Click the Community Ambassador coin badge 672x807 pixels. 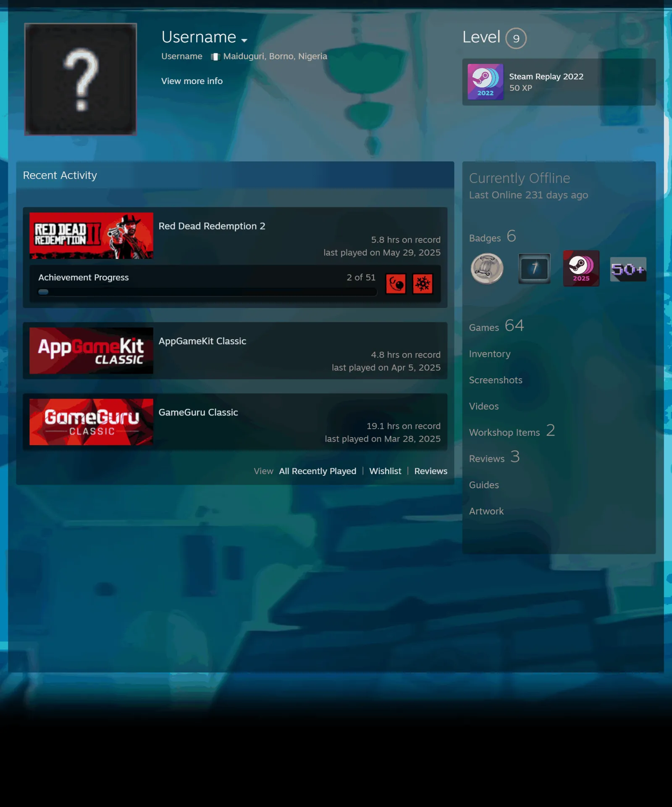(487, 269)
